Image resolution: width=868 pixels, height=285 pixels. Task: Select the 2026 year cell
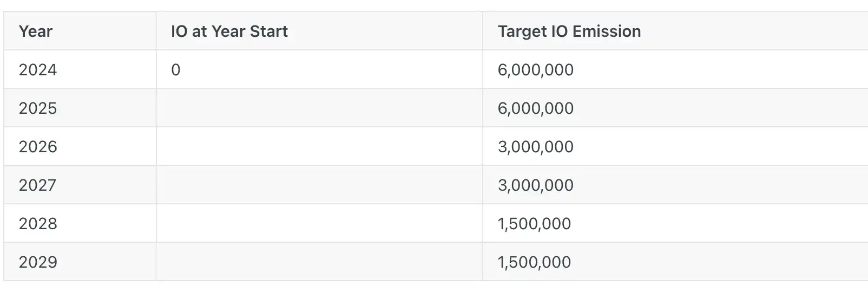coord(38,147)
